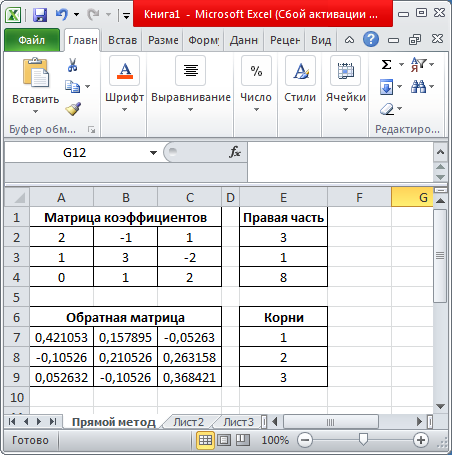Switch to Page Layout view icon
452x455 pixels.
[x=224, y=440]
